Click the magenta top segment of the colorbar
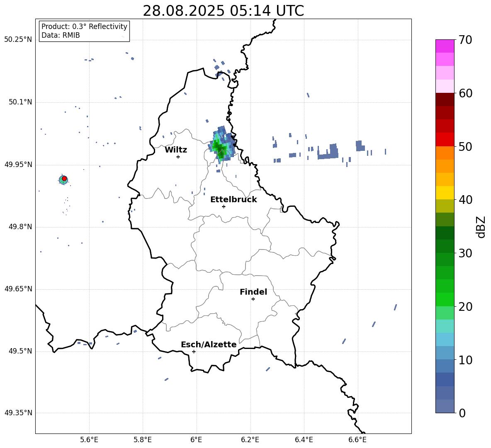This screenshot has width=491, height=448. [445, 46]
